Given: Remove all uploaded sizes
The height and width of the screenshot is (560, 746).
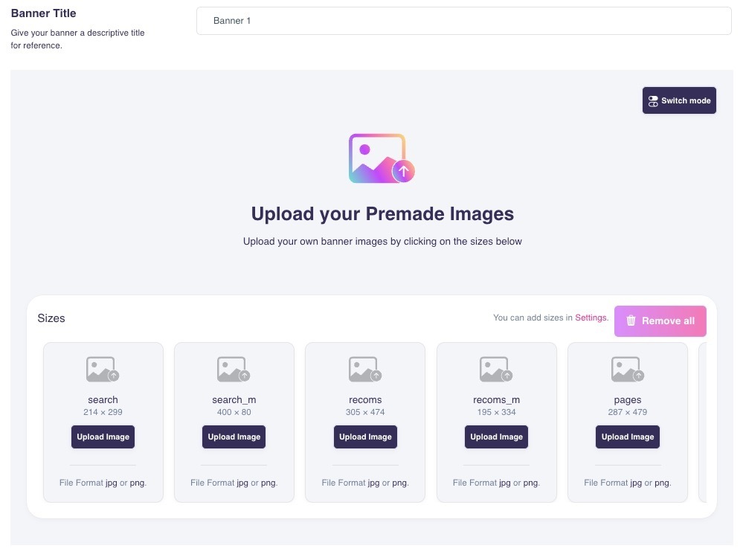Looking at the screenshot, I should [x=660, y=321].
